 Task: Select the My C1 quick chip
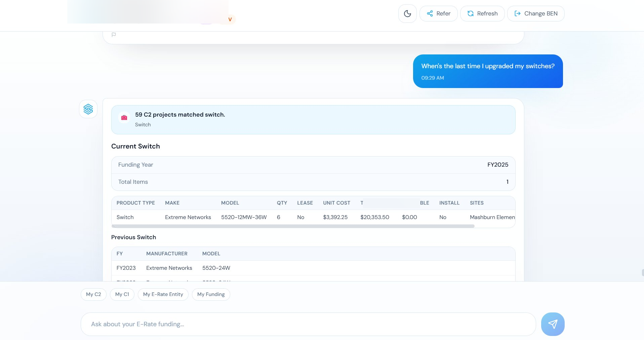(122, 294)
